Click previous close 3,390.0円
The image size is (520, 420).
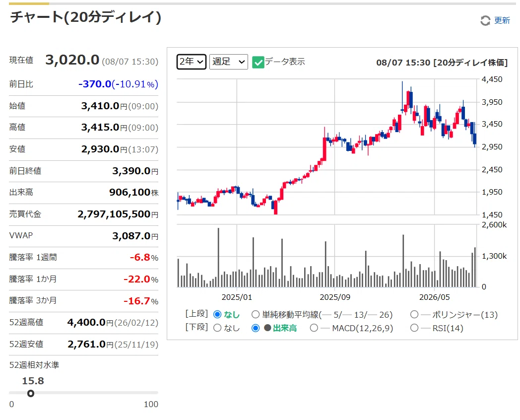(135, 171)
